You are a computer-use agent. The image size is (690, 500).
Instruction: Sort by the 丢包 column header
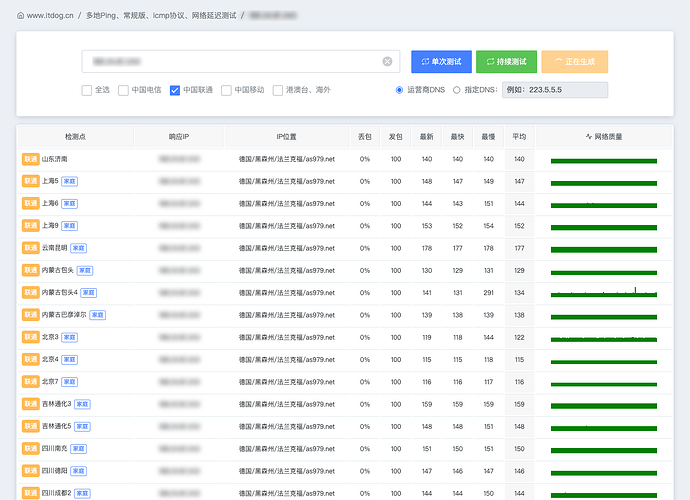click(365, 137)
